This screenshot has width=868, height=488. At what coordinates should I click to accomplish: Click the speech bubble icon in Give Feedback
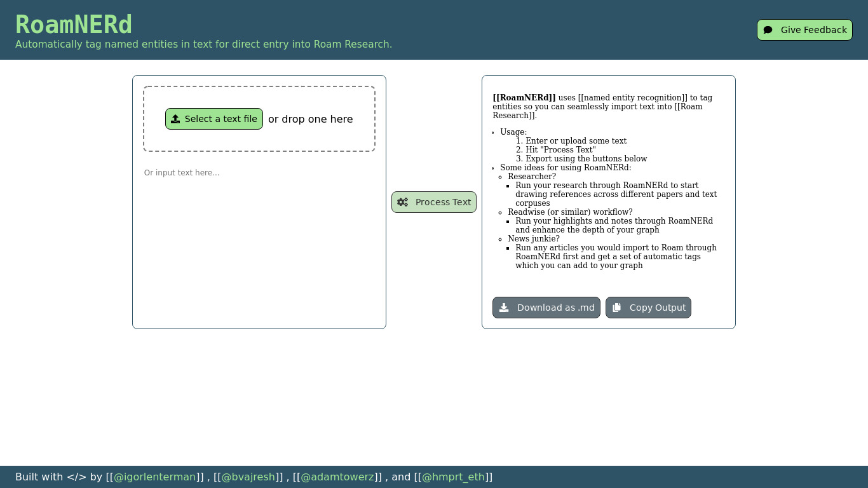click(768, 30)
